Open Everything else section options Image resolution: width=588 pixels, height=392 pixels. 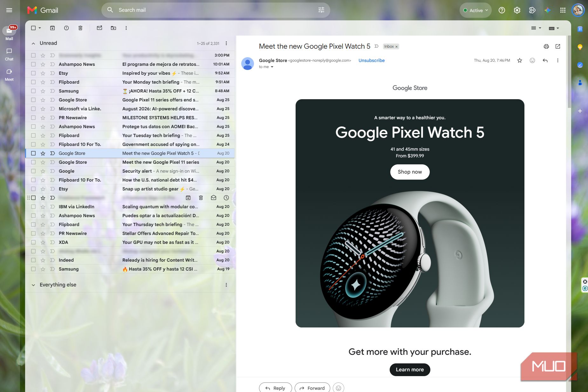click(226, 285)
